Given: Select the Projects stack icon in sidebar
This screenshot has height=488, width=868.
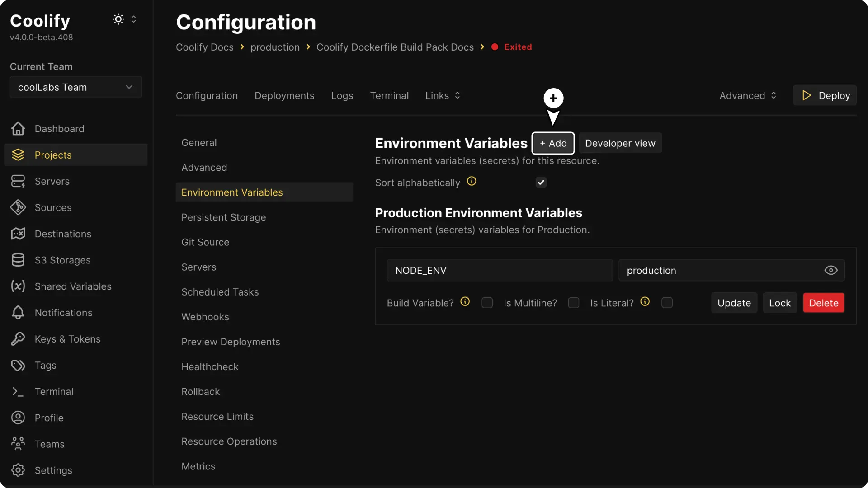Looking at the screenshot, I should [x=18, y=155].
